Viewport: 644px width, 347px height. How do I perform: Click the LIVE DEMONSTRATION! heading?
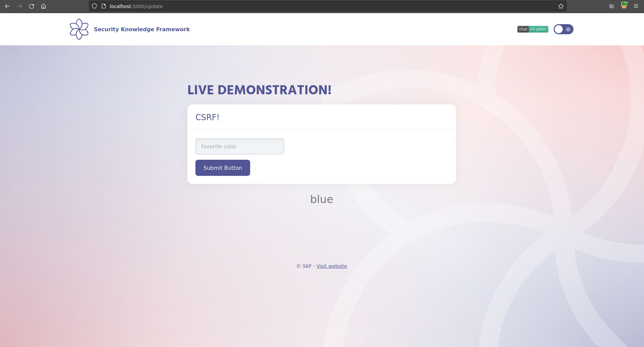coord(260,90)
